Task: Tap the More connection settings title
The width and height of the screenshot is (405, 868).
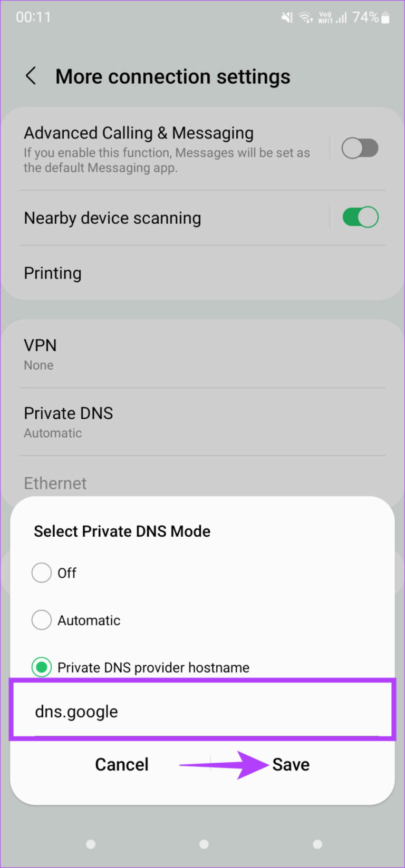Action: click(x=172, y=77)
